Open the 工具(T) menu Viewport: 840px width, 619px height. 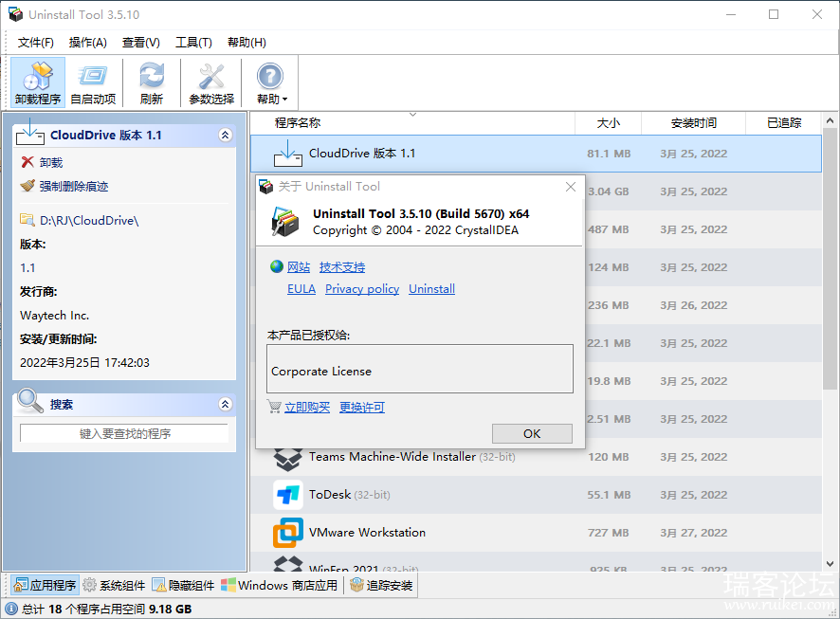tap(193, 43)
